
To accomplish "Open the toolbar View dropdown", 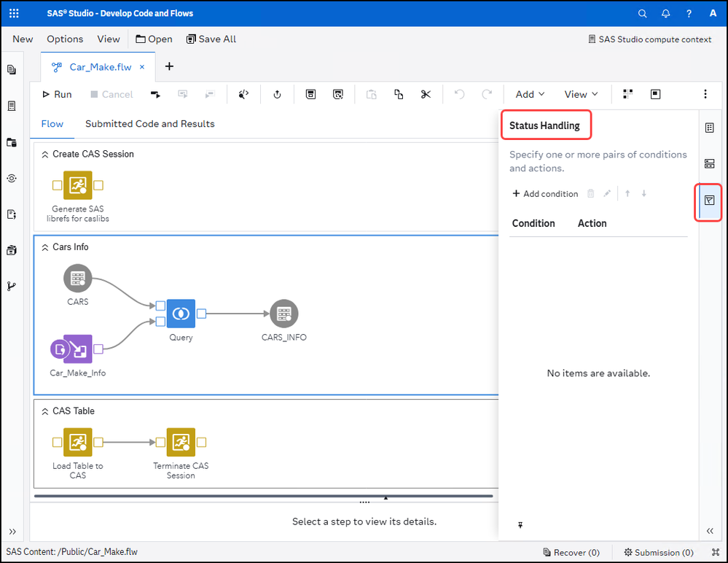I will click(x=581, y=94).
